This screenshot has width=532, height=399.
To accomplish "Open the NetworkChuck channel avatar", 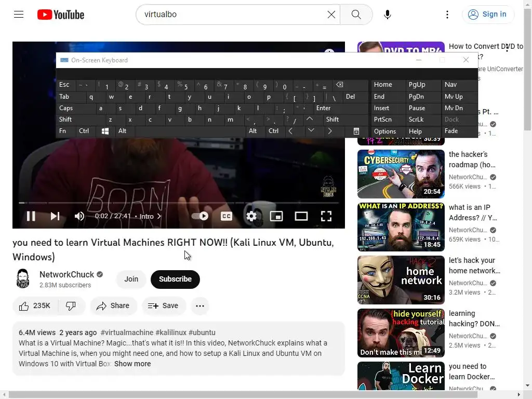I will 23,278.
